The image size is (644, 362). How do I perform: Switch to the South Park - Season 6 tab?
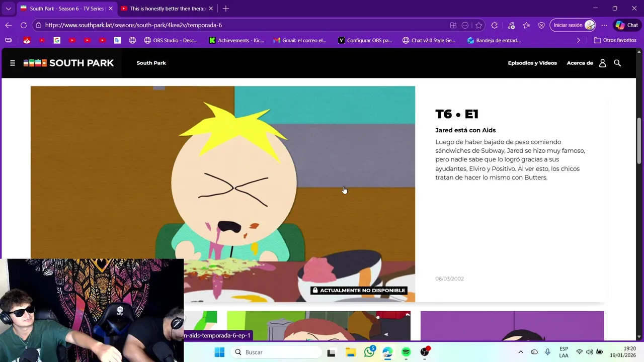coord(66,9)
